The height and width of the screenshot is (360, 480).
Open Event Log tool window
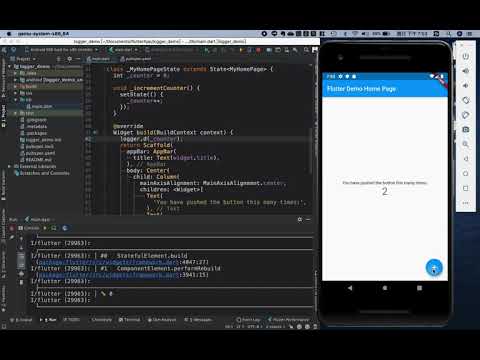coord(248,320)
